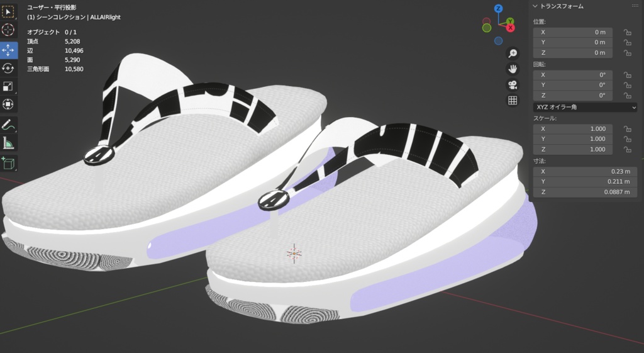The height and width of the screenshot is (353, 644).
Task: Click the dimensions Z 0.0887 m field
Action: coord(585,192)
